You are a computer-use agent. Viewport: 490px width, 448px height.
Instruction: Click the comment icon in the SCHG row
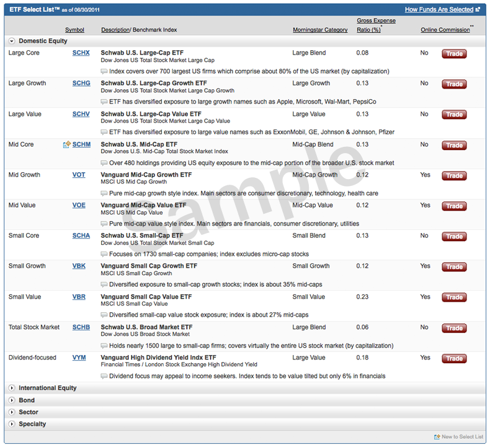[x=104, y=102]
